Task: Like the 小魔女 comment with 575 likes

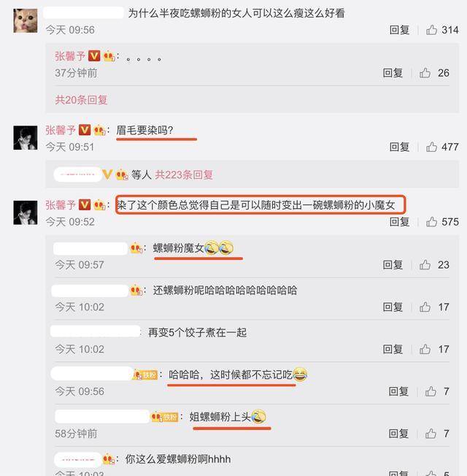Action: (x=431, y=222)
